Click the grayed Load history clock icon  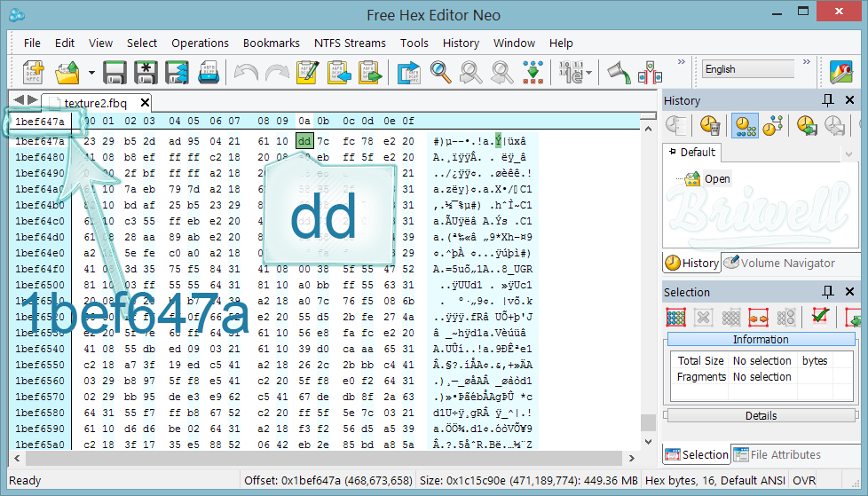[835, 125]
